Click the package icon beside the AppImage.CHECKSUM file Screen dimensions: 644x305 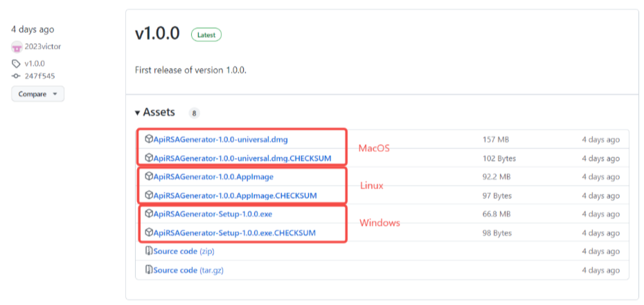point(149,196)
